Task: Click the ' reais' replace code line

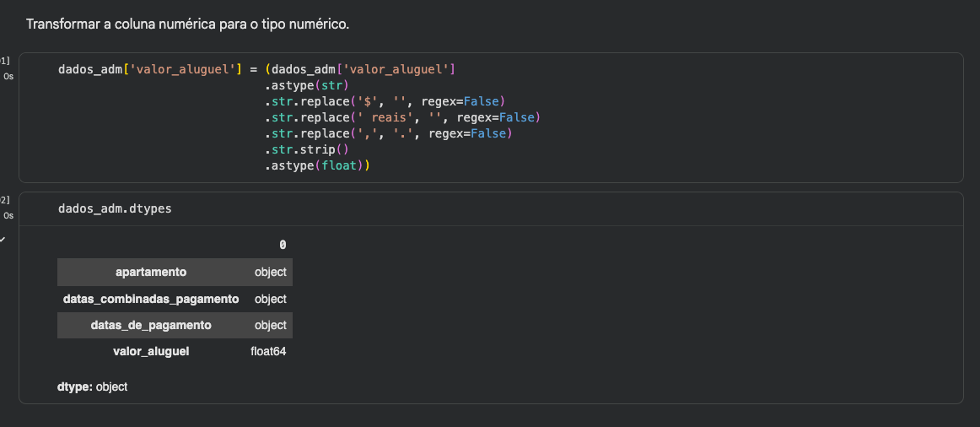Action: pos(401,117)
